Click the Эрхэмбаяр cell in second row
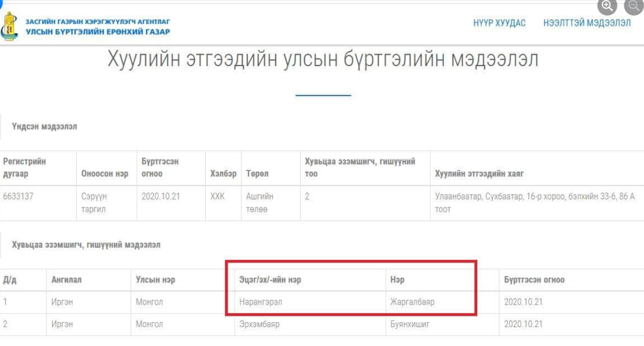This screenshot has height=346, width=644. [x=259, y=325]
